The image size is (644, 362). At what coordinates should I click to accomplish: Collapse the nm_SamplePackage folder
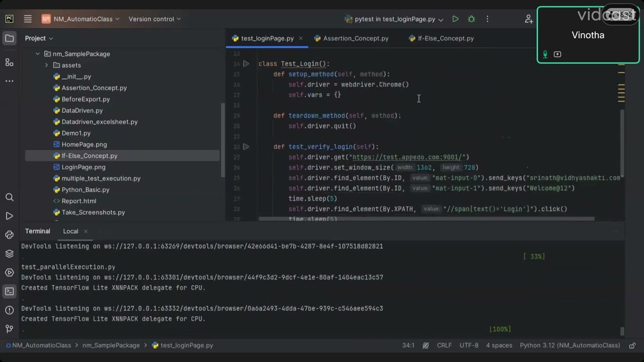37,54
